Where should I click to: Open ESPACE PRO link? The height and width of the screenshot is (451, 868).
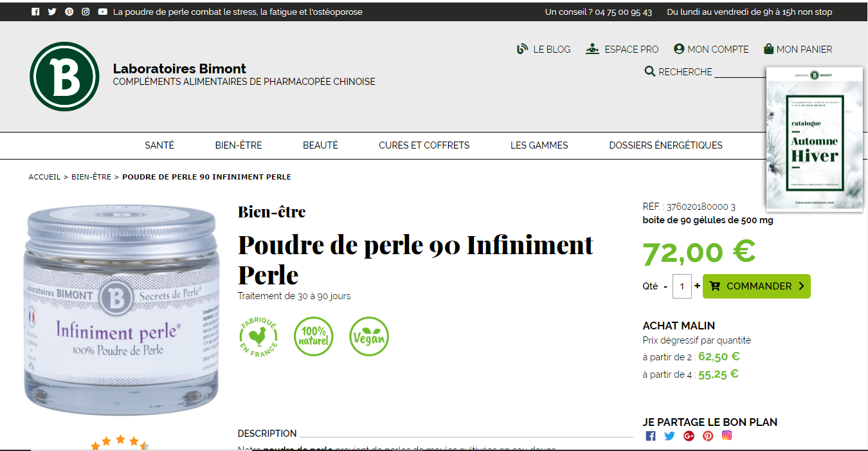coord(631,50)
